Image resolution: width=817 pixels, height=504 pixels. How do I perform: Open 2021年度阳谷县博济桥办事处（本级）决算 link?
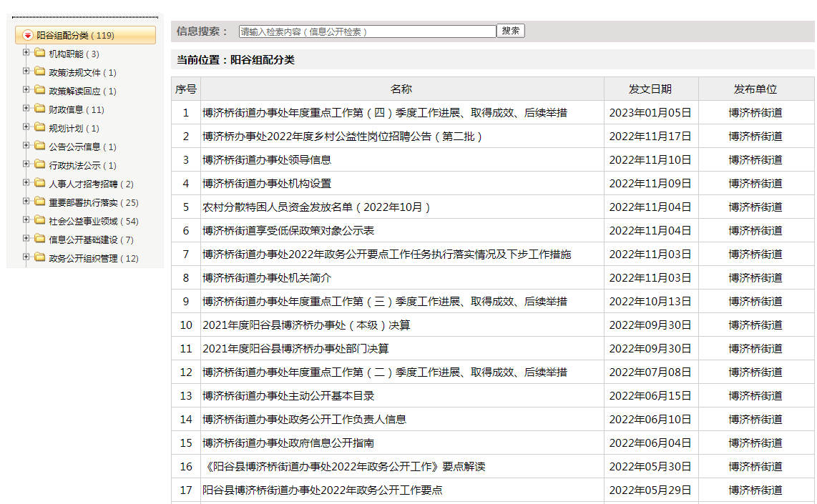(306, 325)
